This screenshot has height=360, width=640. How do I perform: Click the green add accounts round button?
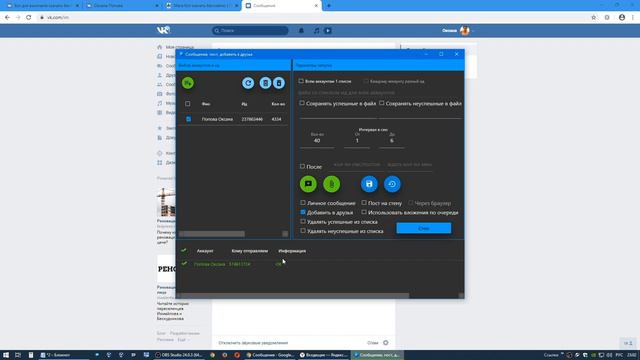click(188, 83)
